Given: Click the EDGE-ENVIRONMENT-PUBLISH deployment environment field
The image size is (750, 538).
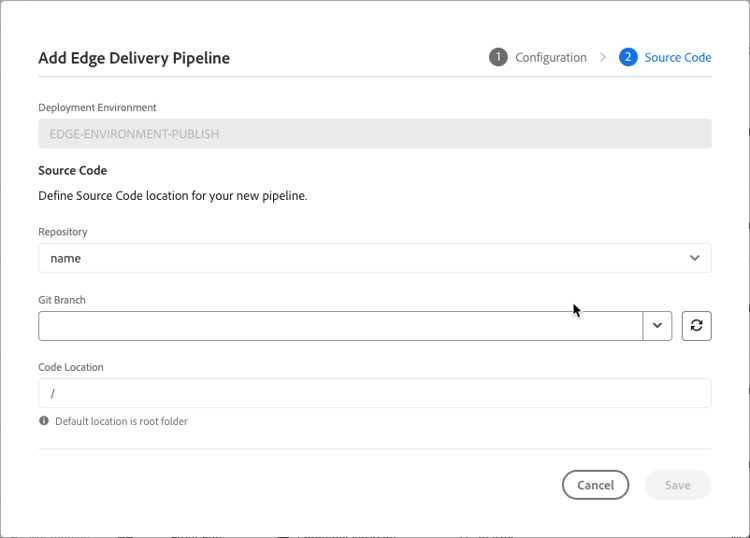Looking at the screenshot, I should point(374,134).
